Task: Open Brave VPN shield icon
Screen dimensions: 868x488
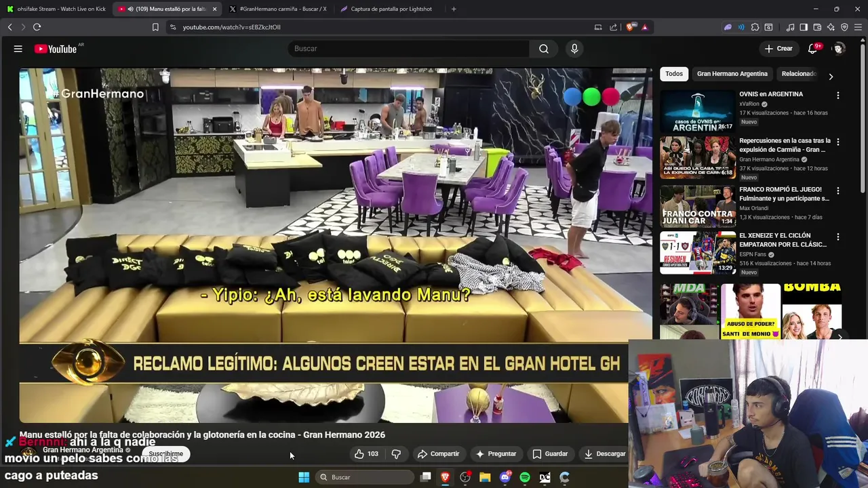Action: 844,27
